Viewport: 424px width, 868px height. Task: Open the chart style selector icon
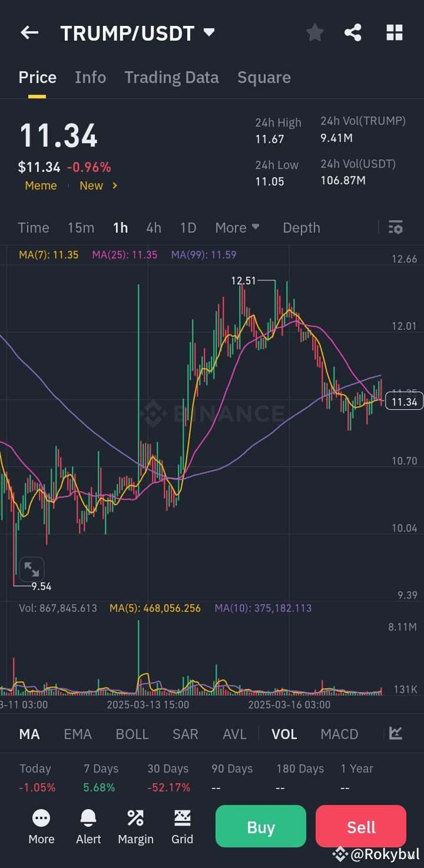click(x=395, y=733)
